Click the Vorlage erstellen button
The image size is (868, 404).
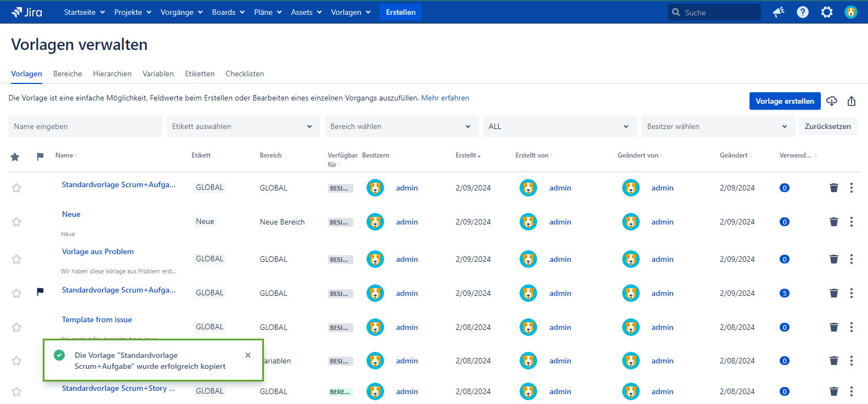(x=785, y=101)
